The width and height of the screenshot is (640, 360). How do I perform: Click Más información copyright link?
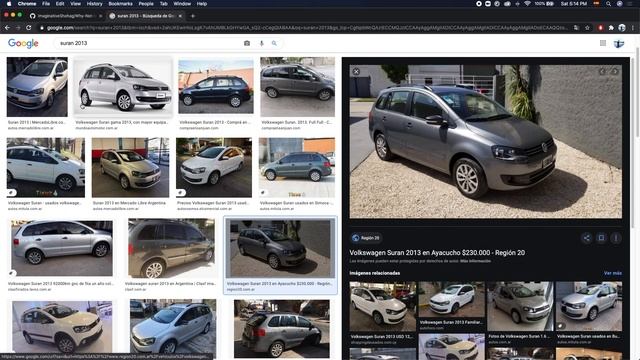click(476, 261)
